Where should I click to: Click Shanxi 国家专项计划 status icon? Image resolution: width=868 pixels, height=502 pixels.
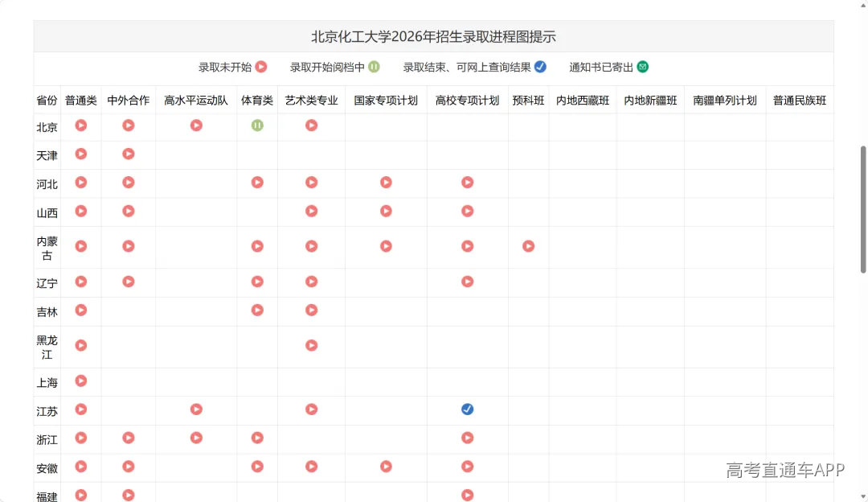tap(386, 211)
